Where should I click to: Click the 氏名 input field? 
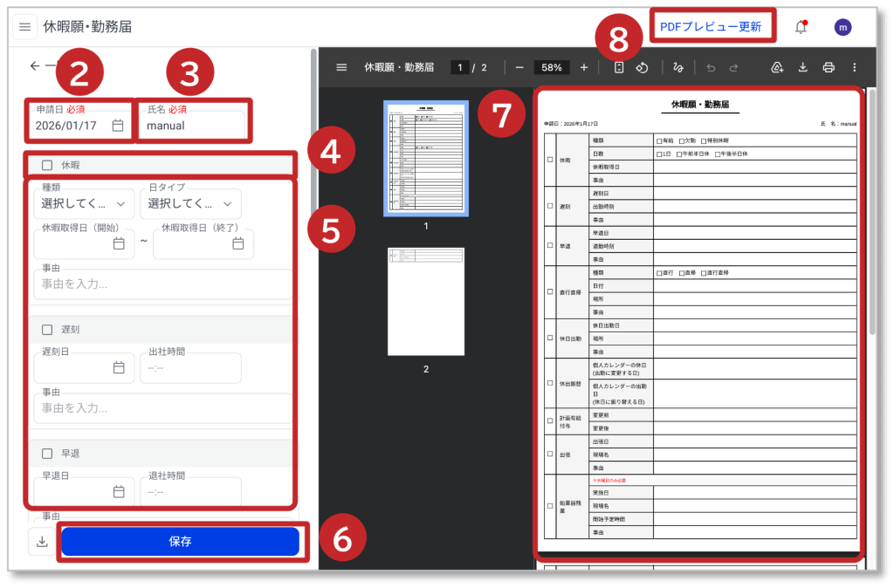[192, 126]
